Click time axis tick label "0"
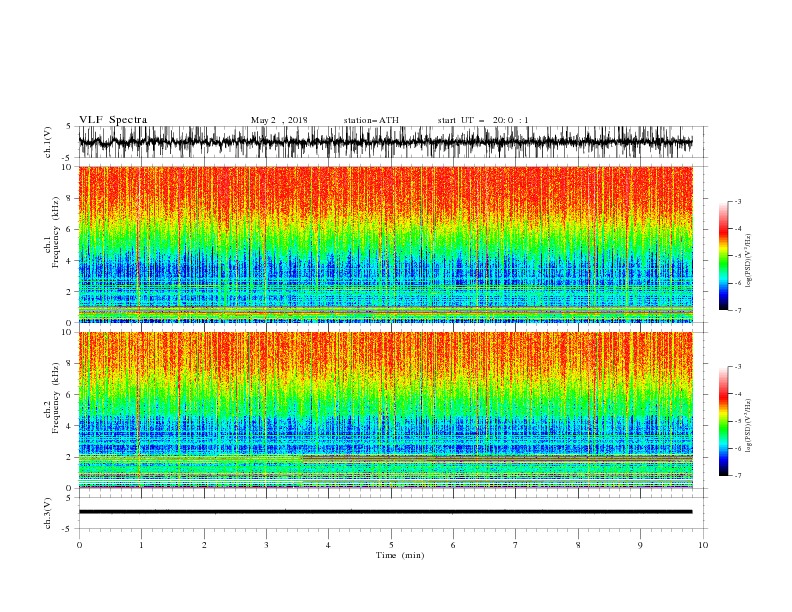This screenshot has height=612, width=792. pos(79,545)
